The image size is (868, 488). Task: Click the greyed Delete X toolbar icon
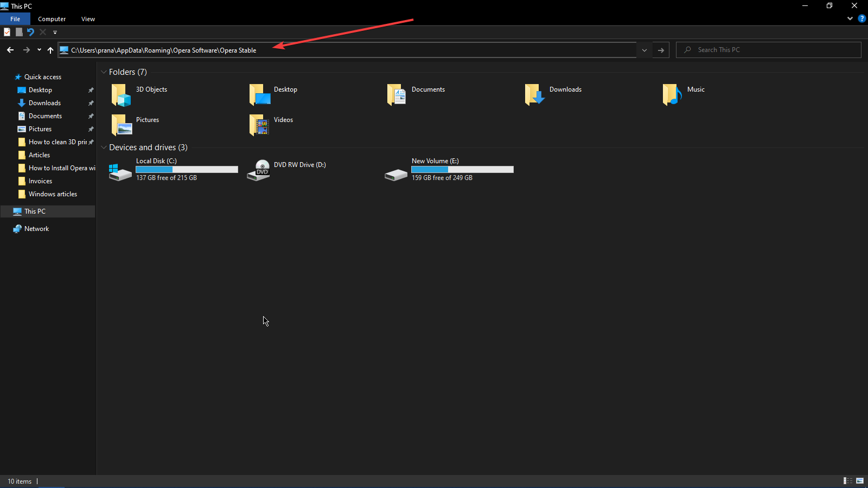coord(43,32)
